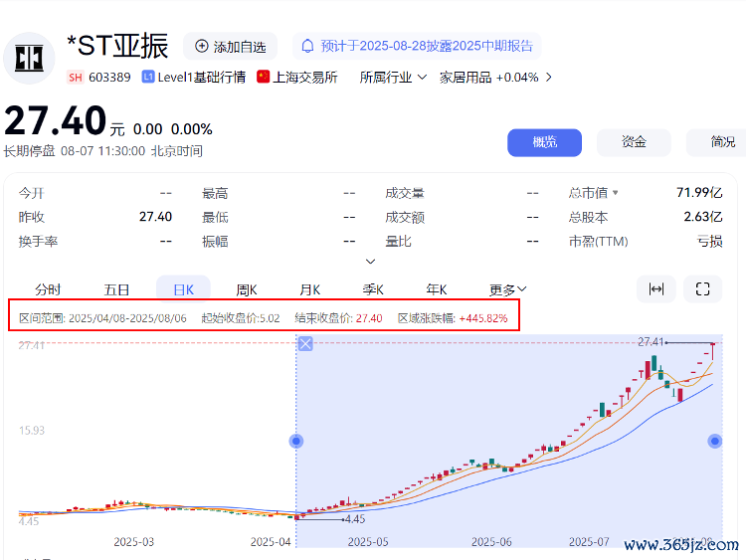Close the range selection with the X icon
Viewport: 746px width, 560px height.
[305, 343]
